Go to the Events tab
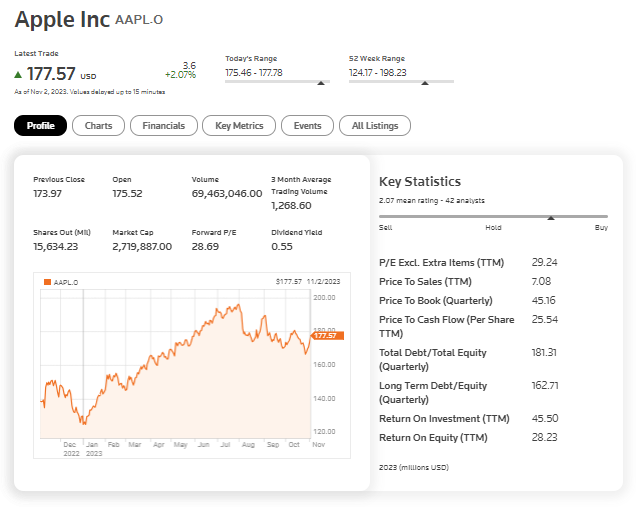Image resolution: width=636 pixels, height=514 pixels. 307,126
